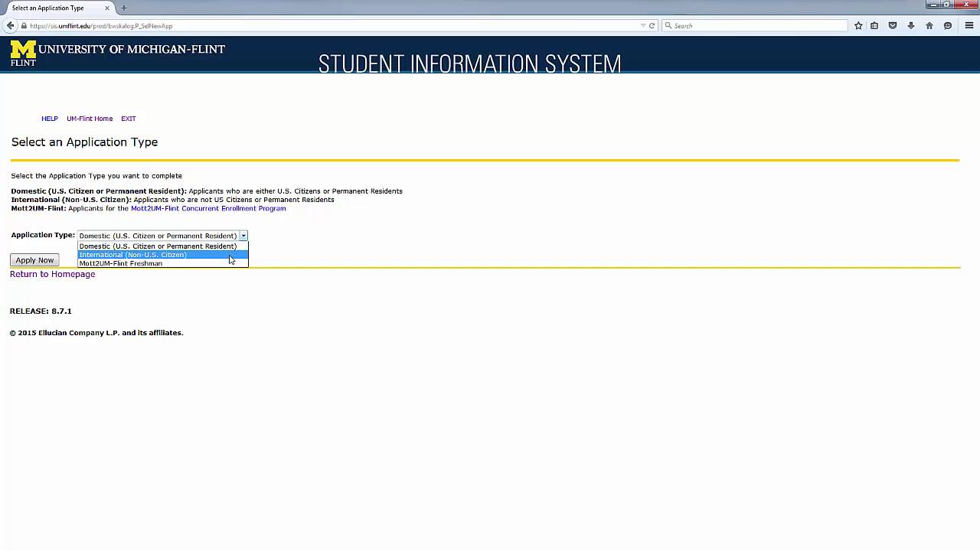This screenshot has width=980, height=551.
Task: Click the University of Michigan-Flint logo
Action: (117, 53)
